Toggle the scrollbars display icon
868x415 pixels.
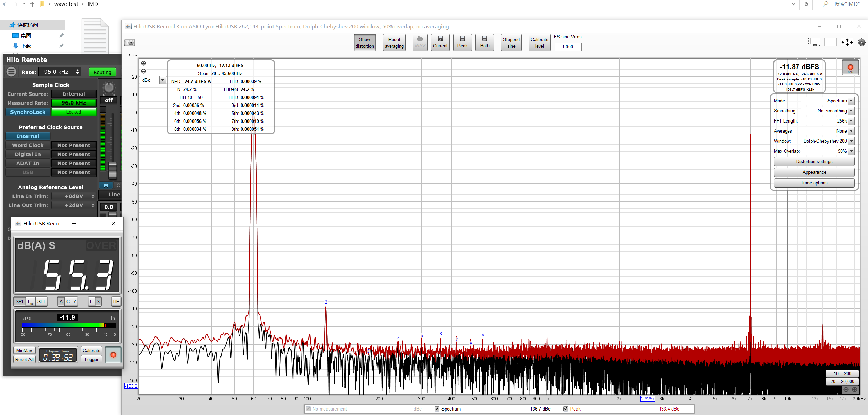tap(814, 42)
